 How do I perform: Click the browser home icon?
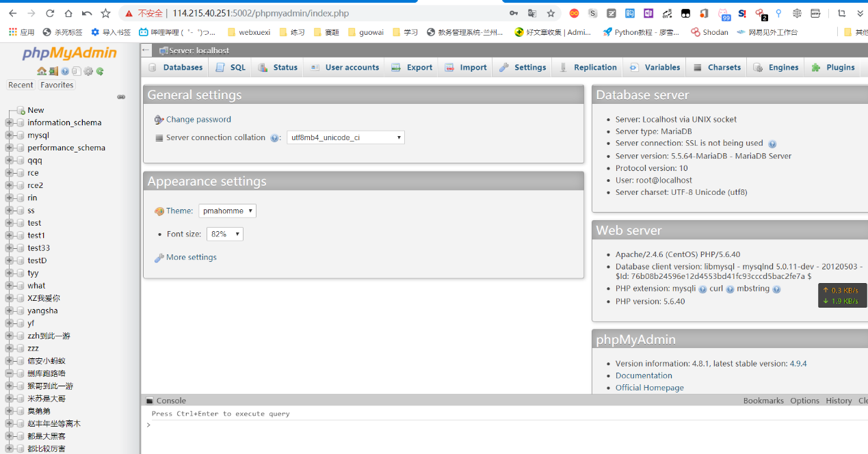coord(68,13)
